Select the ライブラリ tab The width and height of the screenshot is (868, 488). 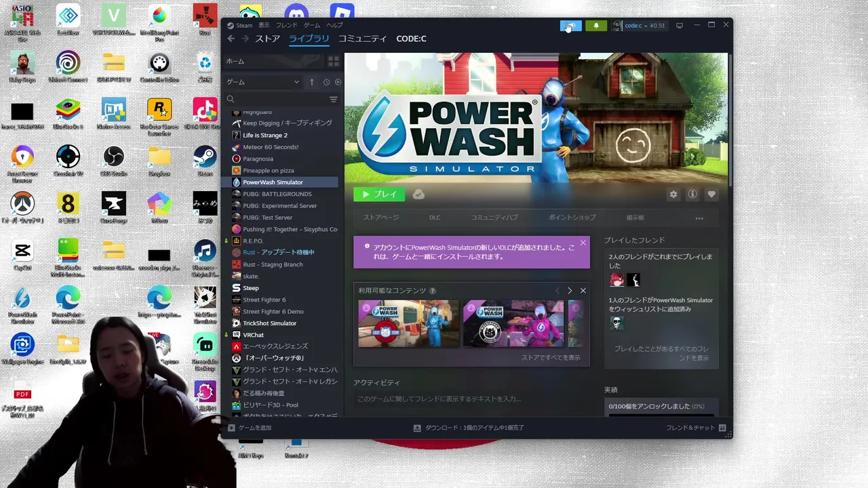309,39
